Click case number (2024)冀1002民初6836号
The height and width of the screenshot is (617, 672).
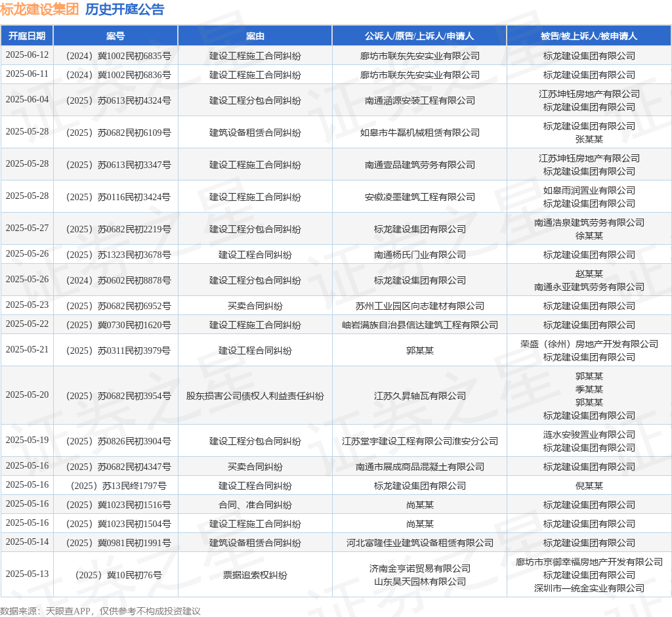pyautogui.click(x=118, y=75)
